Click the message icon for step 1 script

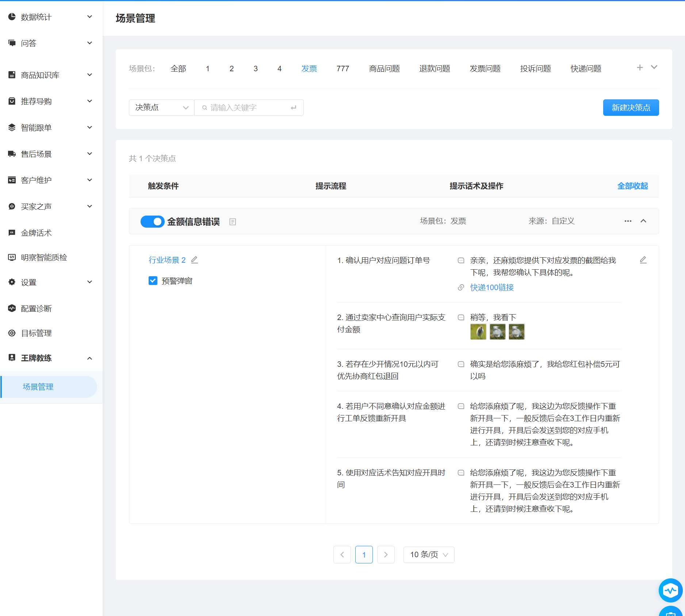[x=461, y=261]
